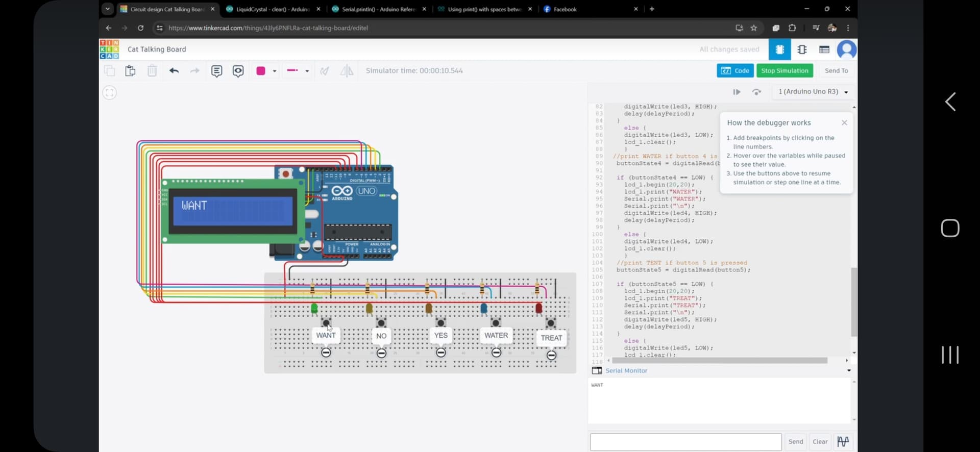Pick the pink wire color swatch
Image resolution: width=980 pixels, height=452 pixels.
pos(261,71)
